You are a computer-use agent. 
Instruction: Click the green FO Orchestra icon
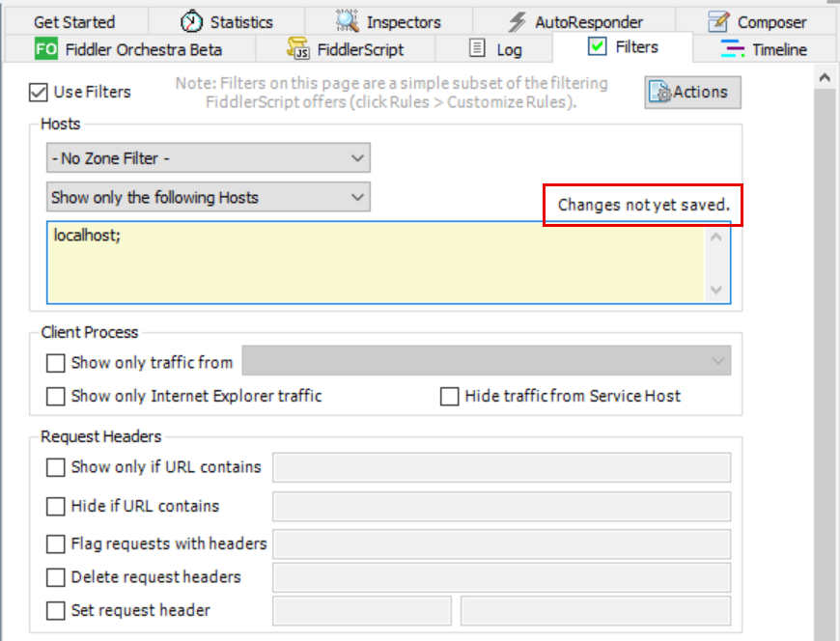pos(46,49)
